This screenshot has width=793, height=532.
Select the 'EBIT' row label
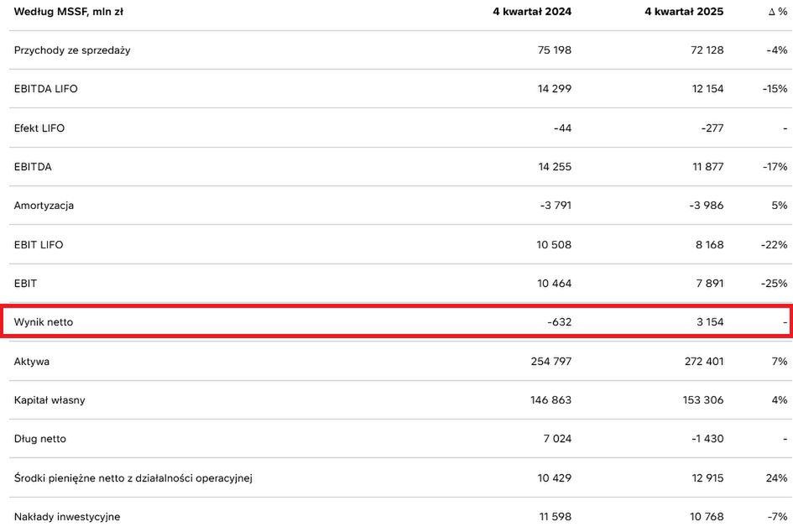coord(26,283)
